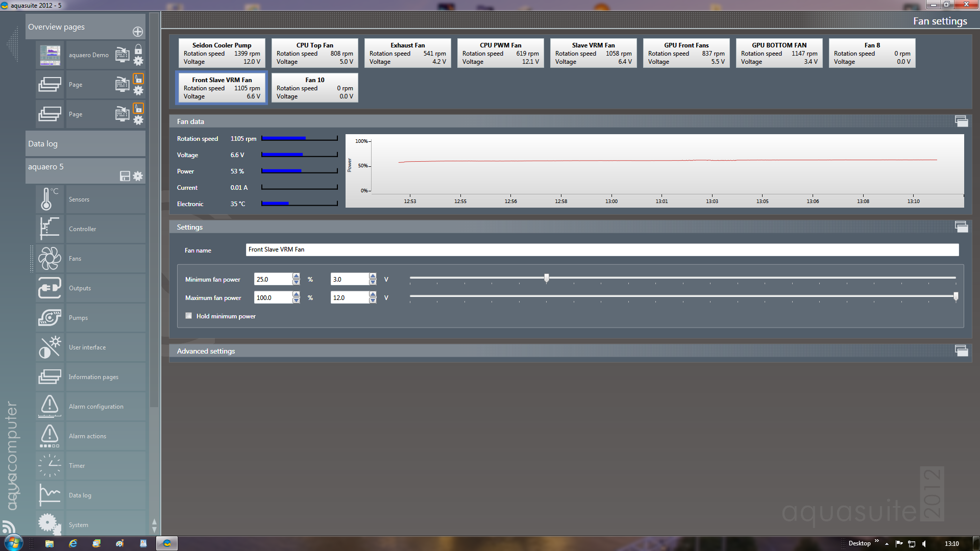Image resolution: width=980 pixels, height=551 pixels.
Task: Click the Pumps icon in sidebar
Action: point(50,317)
